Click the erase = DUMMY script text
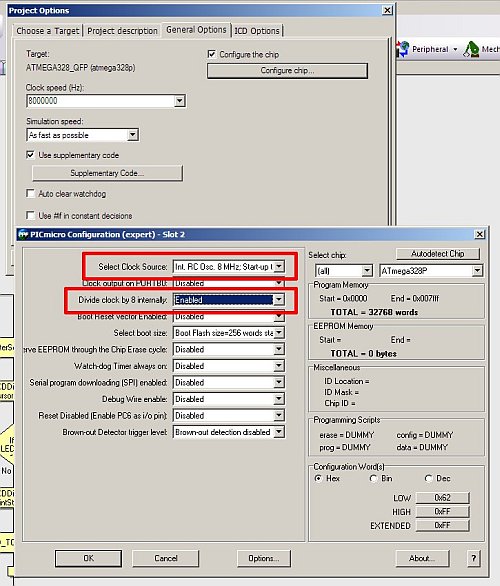The width and height of the screenshot is (500, 586). coord(347,435)
